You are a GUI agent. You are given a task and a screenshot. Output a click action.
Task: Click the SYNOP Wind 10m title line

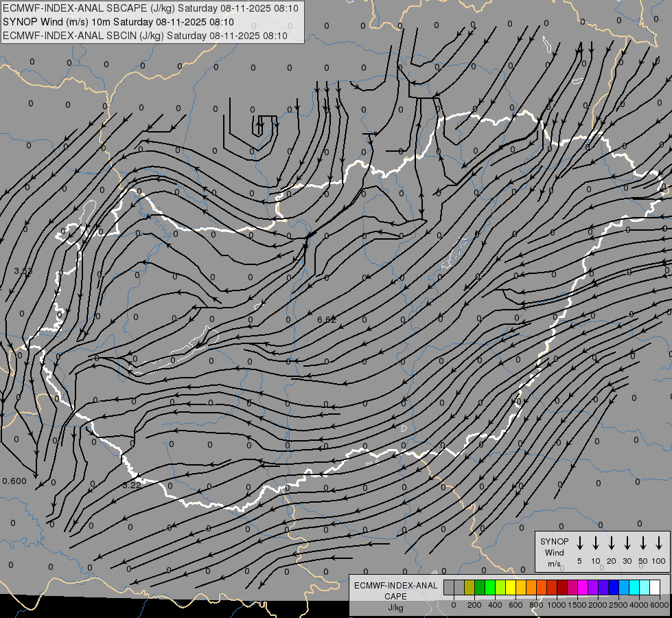[x=118, y=22]
